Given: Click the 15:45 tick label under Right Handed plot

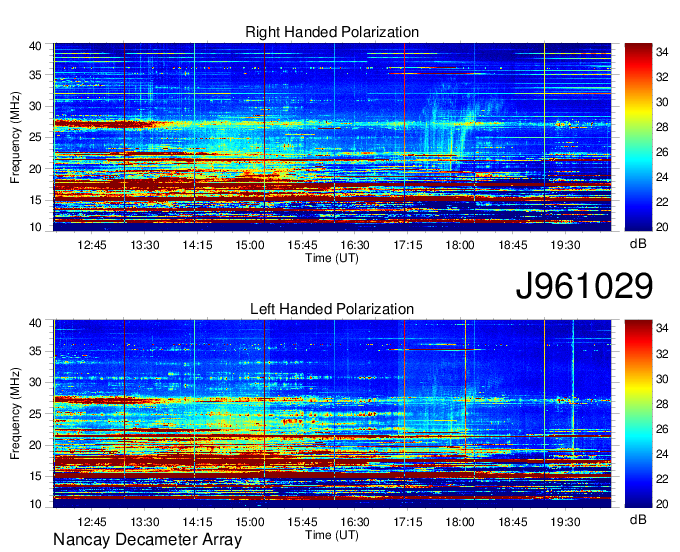Looking at the screenshot, I should (302, 245).
